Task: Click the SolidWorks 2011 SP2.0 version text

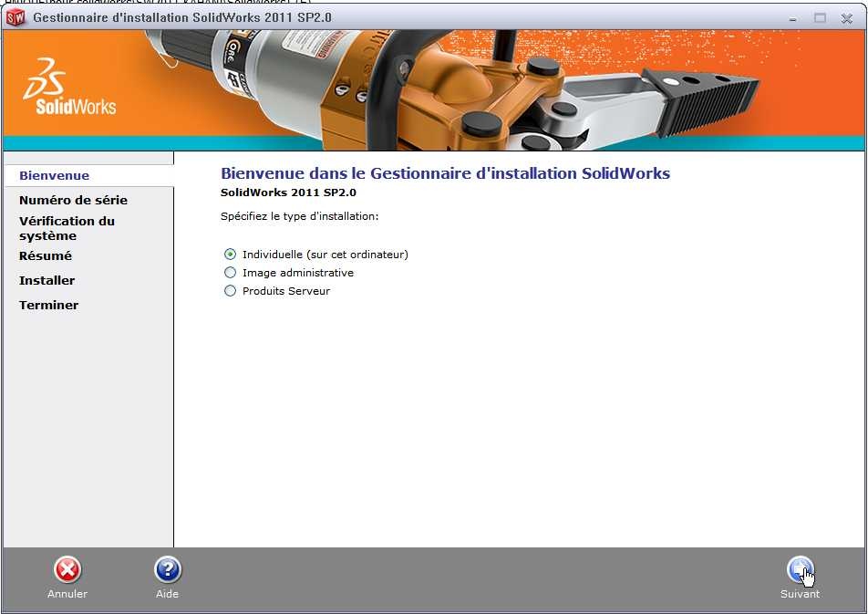Action: 288,193
